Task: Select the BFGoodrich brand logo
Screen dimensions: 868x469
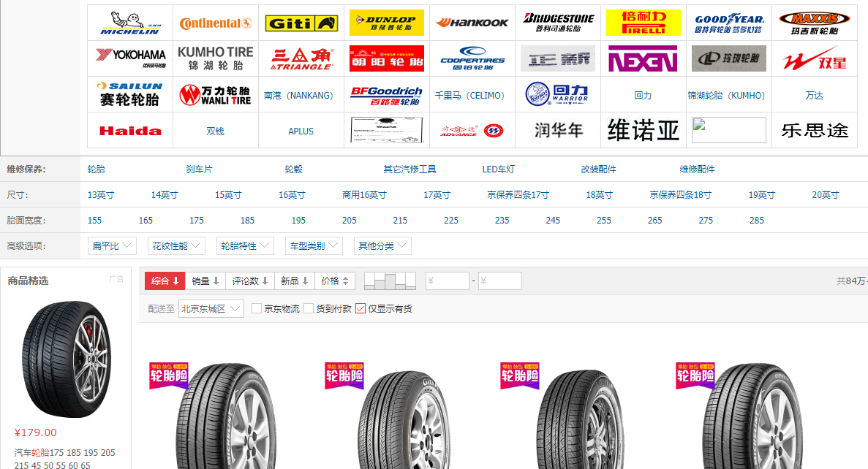Action: (387, 95)
